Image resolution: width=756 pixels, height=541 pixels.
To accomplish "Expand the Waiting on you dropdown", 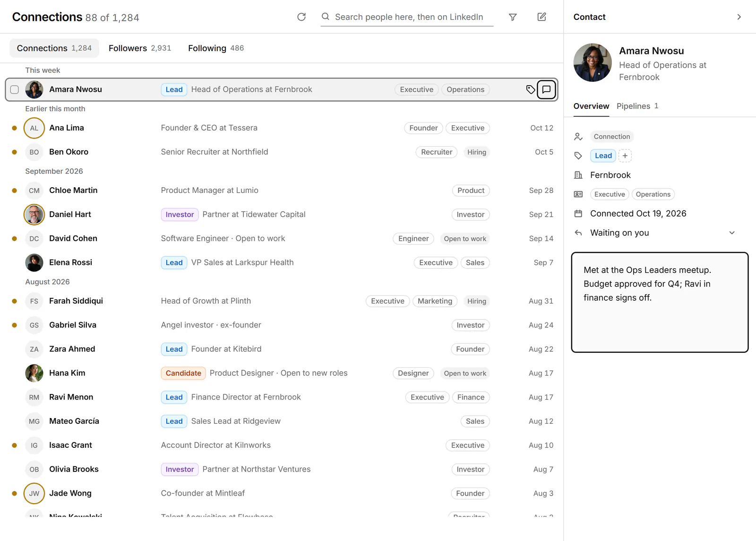I will pos(732,233).
